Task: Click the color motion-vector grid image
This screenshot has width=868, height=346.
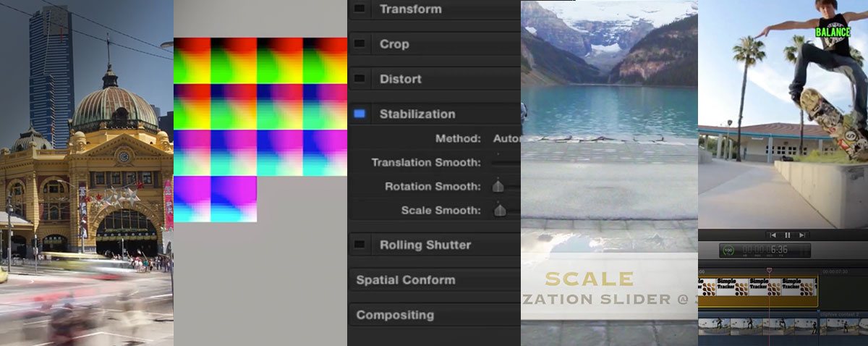Action: [260, 130]
